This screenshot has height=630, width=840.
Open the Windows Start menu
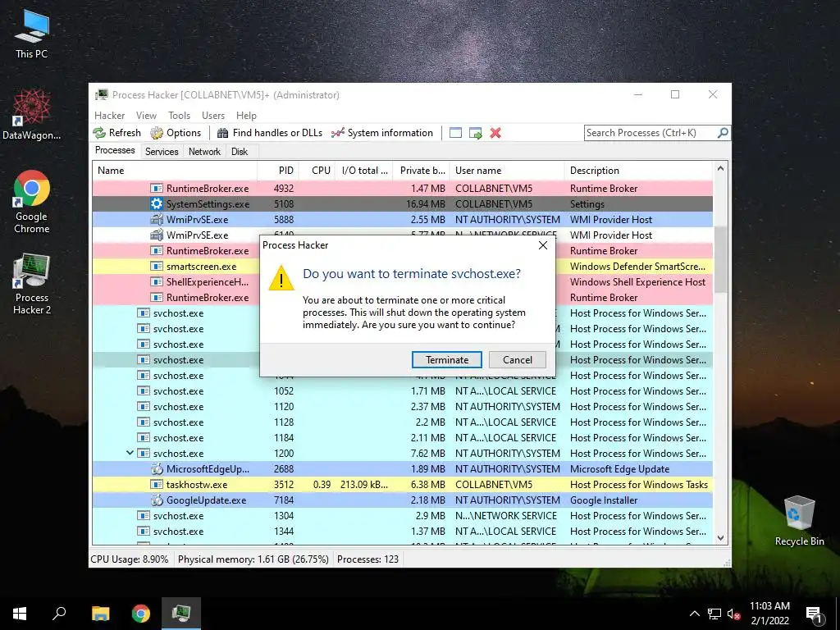(20, 614)
